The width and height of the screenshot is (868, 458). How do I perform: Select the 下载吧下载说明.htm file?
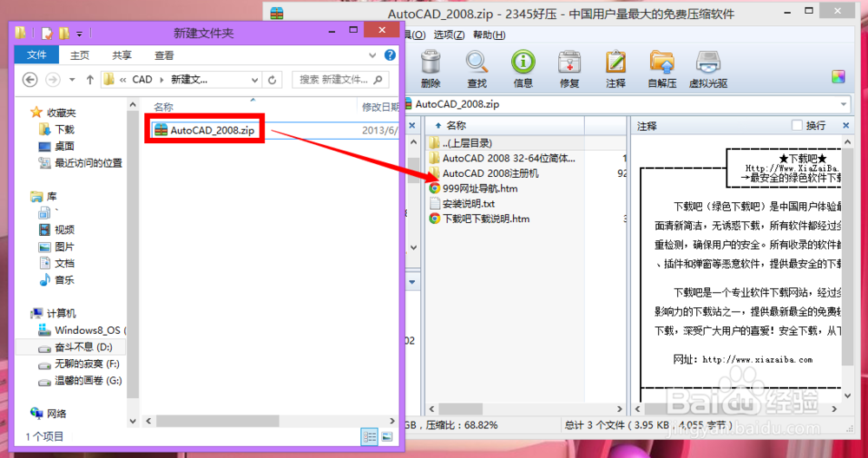(x=479, y=219)
